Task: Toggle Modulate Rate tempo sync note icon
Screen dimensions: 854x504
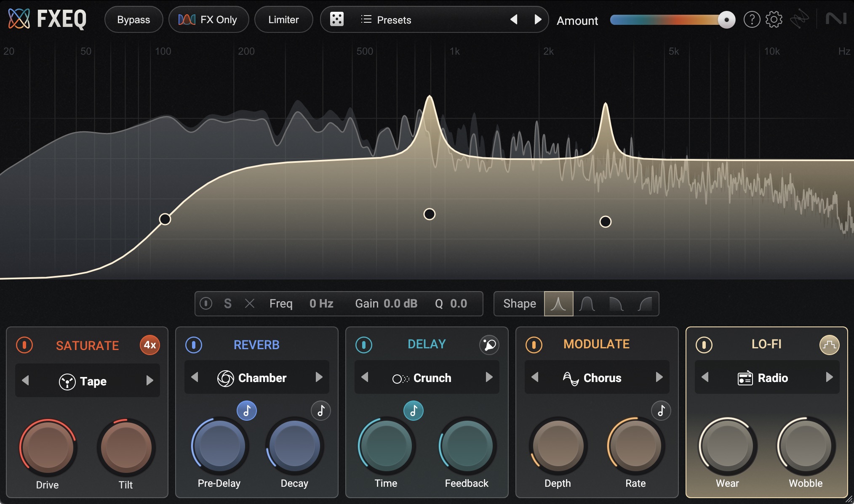Action: point(661,411)
